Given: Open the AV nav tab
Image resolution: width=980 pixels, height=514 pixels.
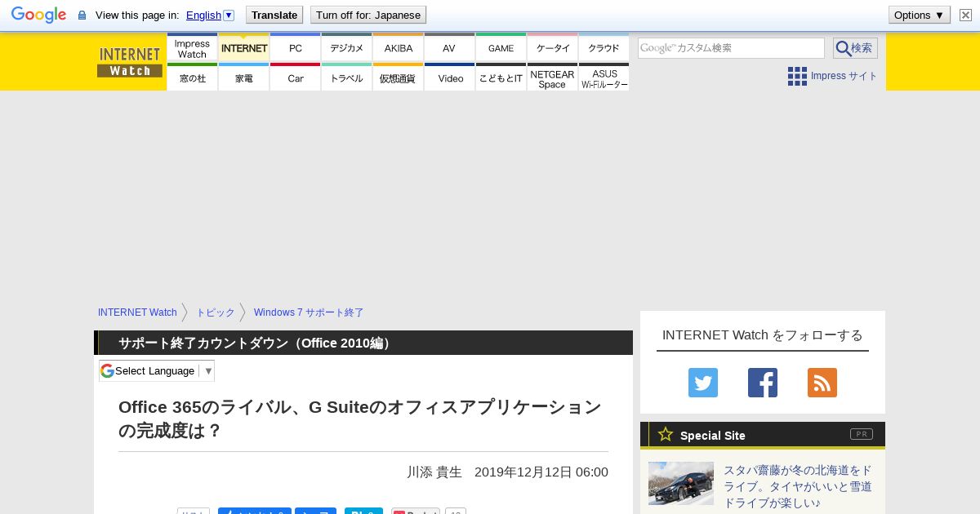Looking at the screenshot, I should click(449, 48).
